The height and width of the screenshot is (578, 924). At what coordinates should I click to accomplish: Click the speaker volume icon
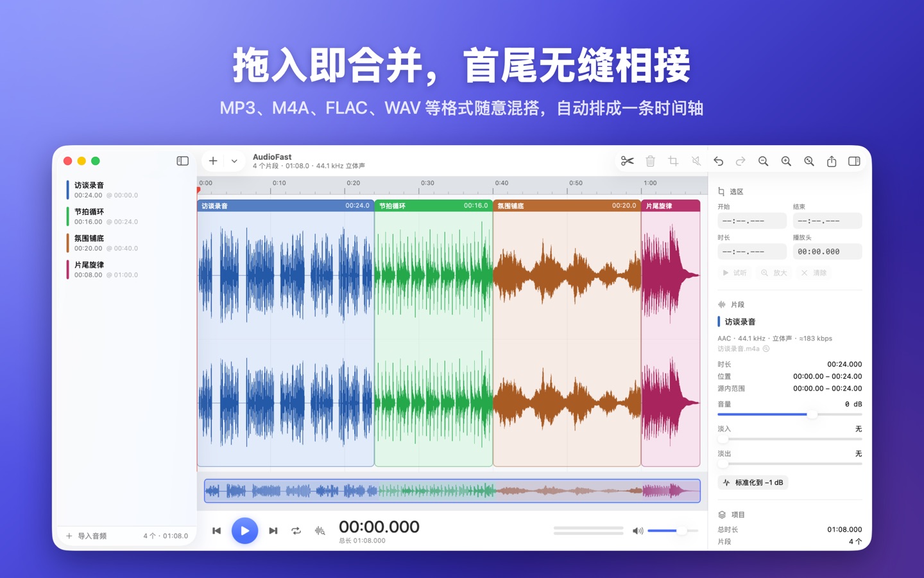tap(638, 531)
